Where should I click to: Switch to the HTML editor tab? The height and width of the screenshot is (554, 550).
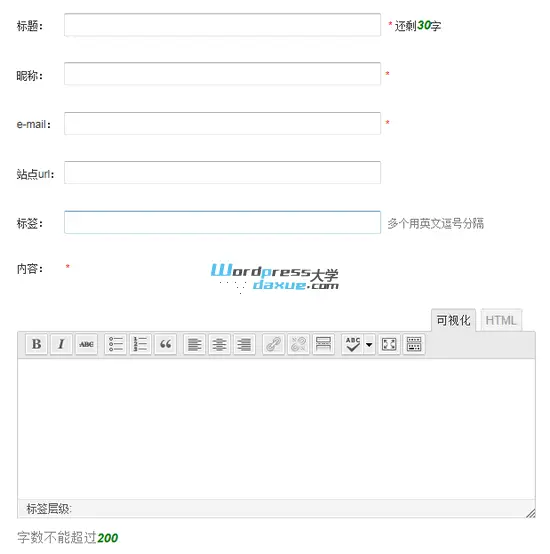click(501, 320)
